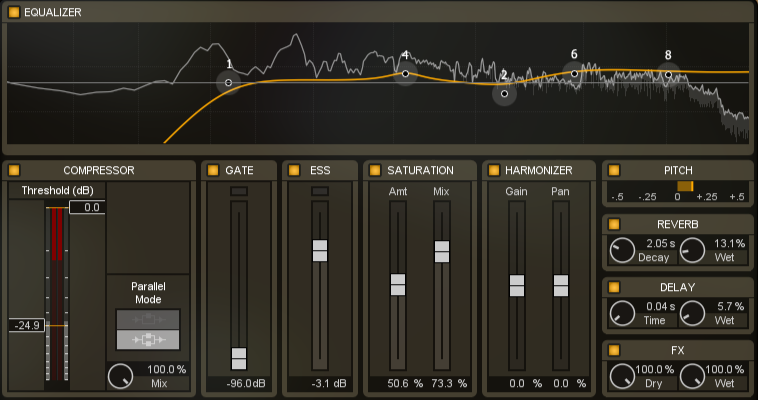This screenshot has width=758, height=400.
Task: Toggle the Equalizer section on/off
Action: [x=14, y=12]
